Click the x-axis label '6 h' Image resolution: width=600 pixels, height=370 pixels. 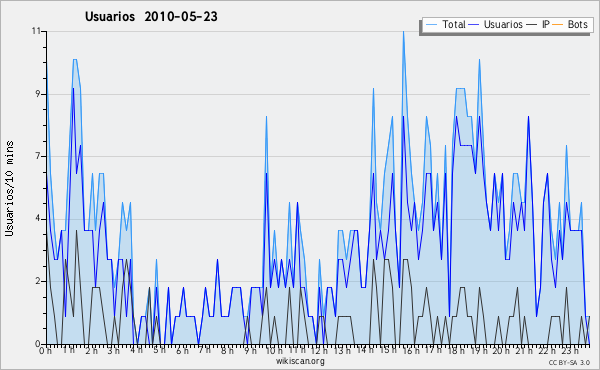tap(182, 350)
